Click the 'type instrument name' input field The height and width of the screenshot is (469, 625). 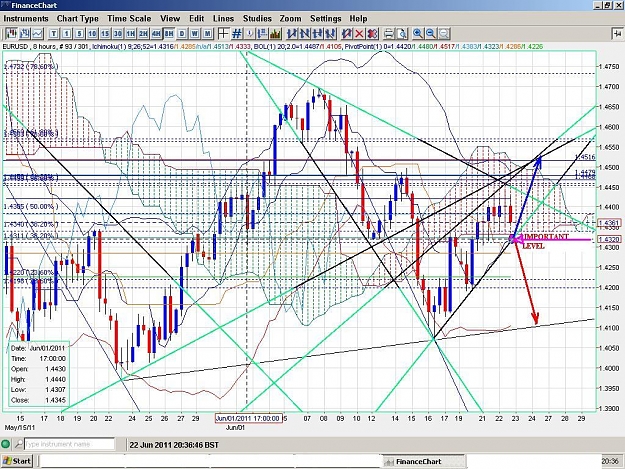tap(70, 444)
